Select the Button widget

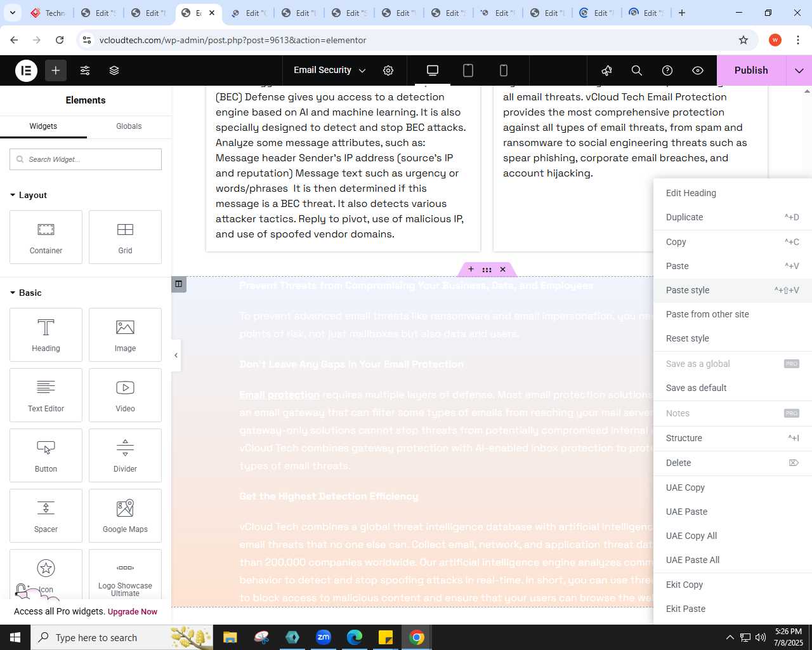pyautogui.click(x=46, y=455)
